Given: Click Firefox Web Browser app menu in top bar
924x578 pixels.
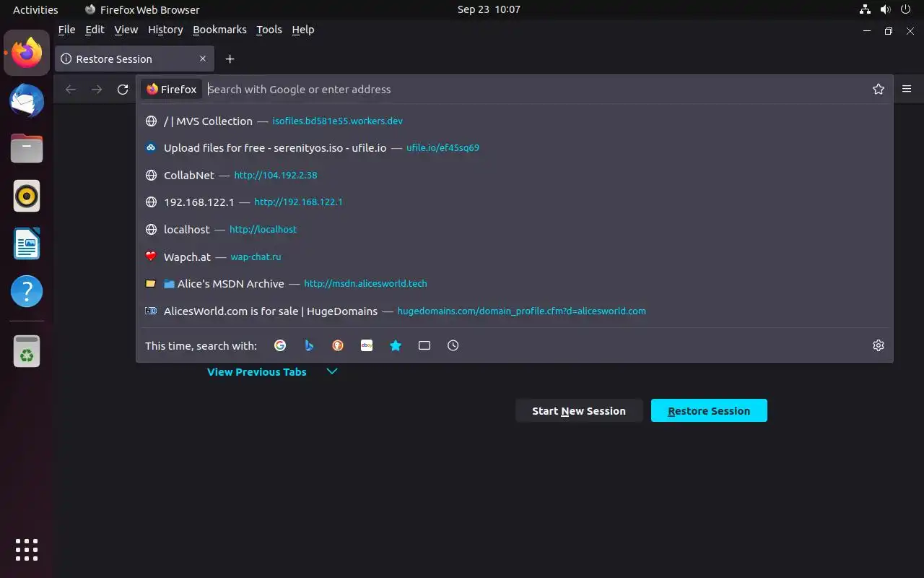Looking at the screenshot, I should (x=142, y=9).
